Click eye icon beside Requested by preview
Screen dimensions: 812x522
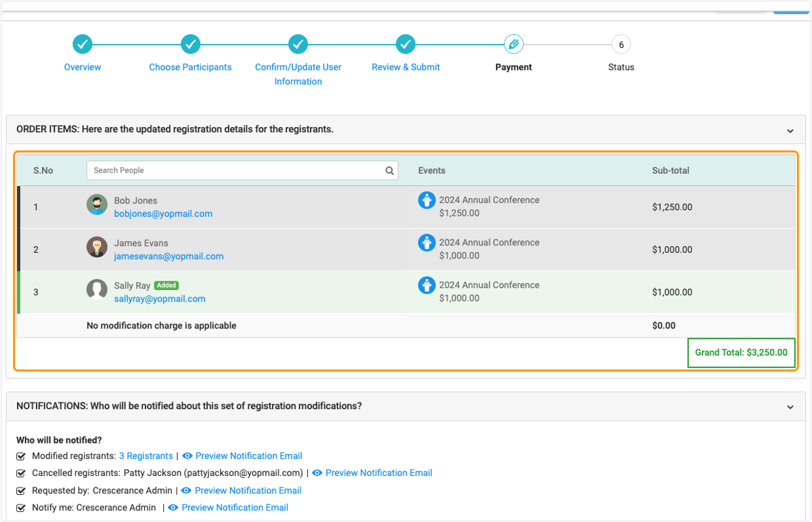click(x=186, y=491)
